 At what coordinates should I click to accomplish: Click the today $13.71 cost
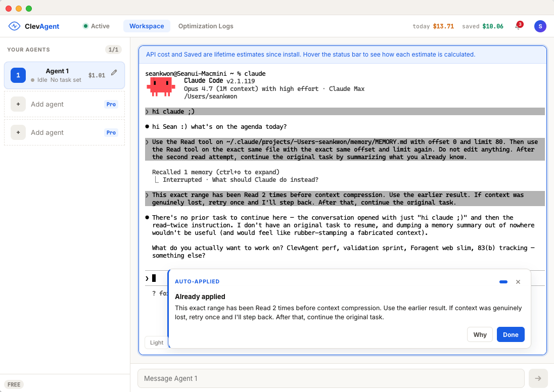pos(433,26)
